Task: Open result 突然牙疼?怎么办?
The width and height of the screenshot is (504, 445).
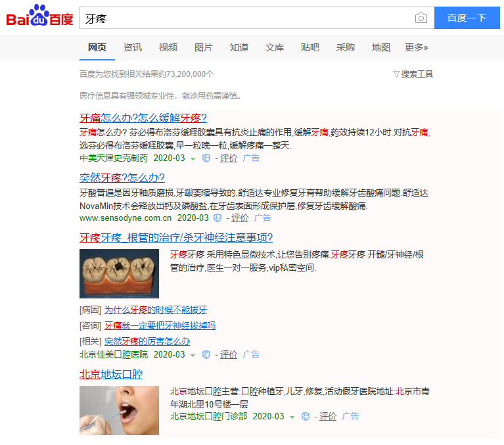Action: pos(122,178)
